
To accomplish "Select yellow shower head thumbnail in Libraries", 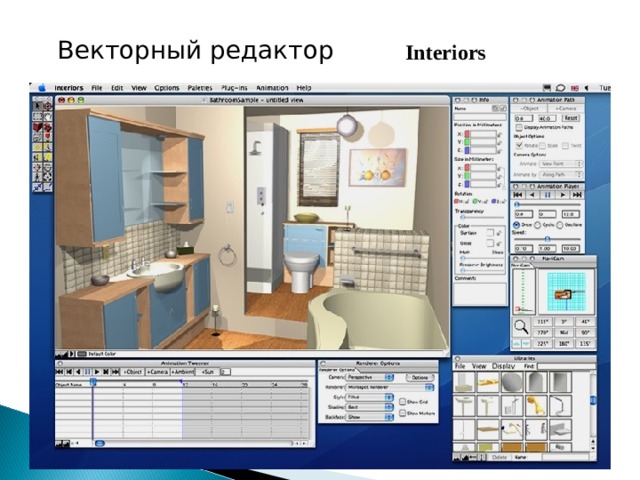I will pyautogui.click(x=536, y=405).
